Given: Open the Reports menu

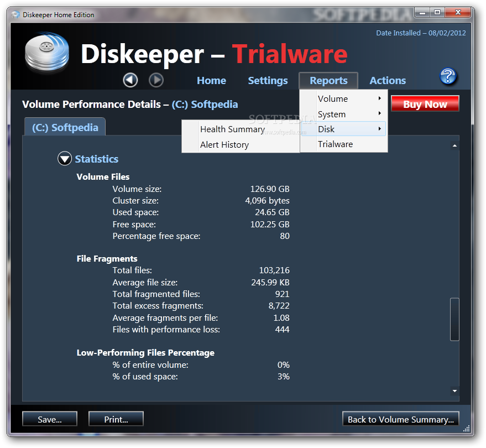Looking at the screenshot, I should tap(328, 81).
